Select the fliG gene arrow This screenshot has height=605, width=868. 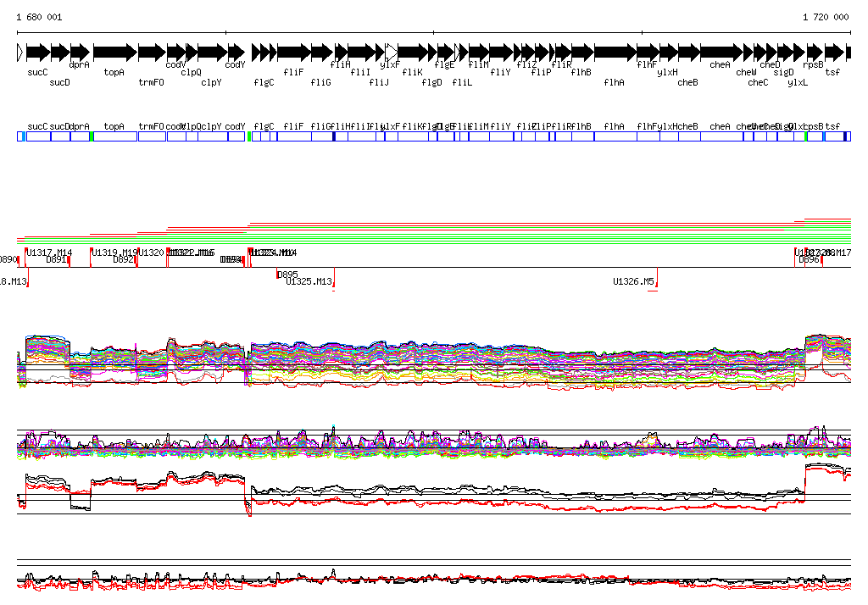pos(321,53)
